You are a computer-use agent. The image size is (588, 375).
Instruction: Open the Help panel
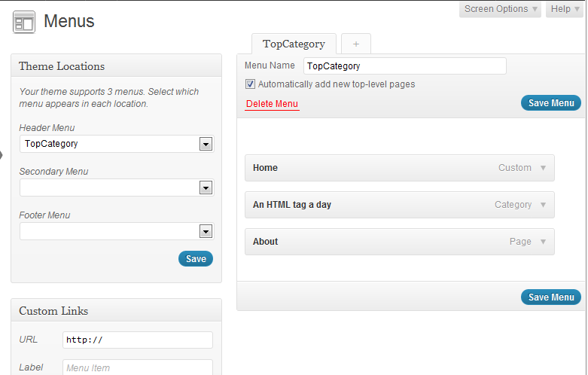tap(565, 9)
